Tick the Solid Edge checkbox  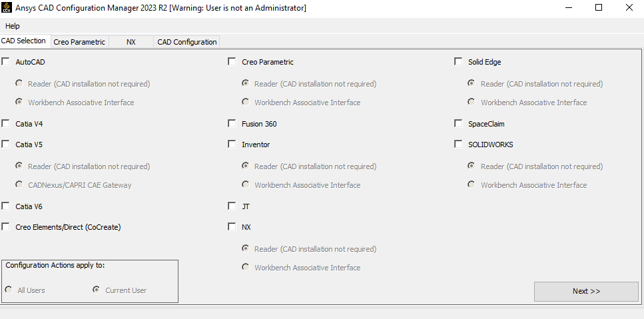coord(458,61)
